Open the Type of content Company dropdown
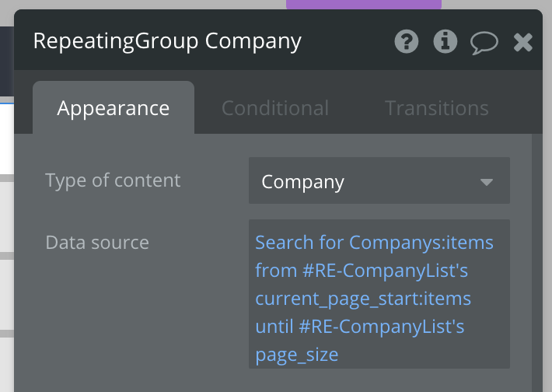 coord(379,180)
